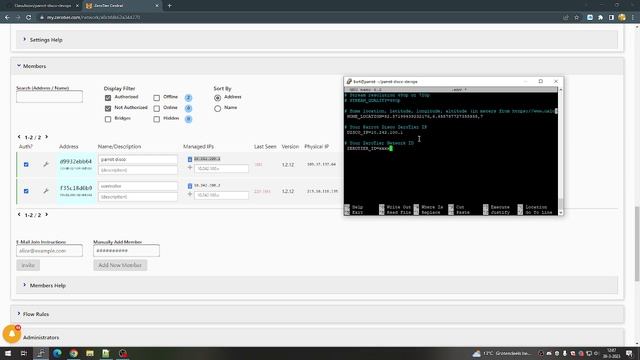Open Google Chrome from the taskbar
This screenshot has width=640, height=360.
[x=73, y=353]
